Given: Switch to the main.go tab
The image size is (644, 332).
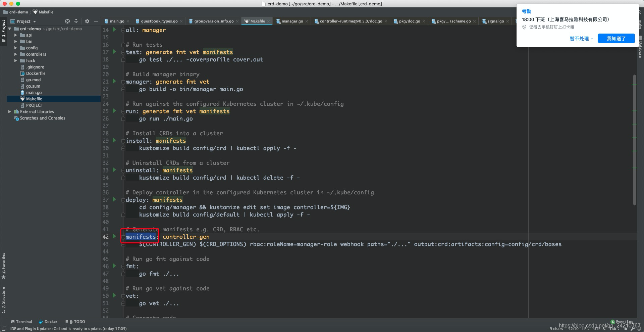Looking at the screenshot, I should pyautogui.click(x=117, y=21).
